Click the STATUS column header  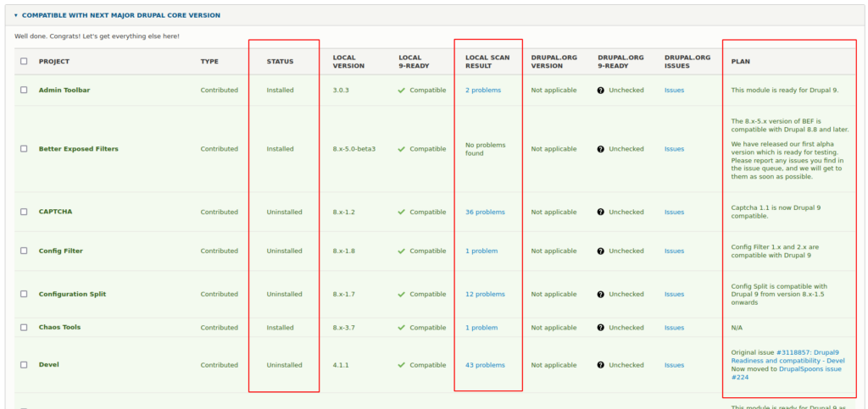[280, 61]
